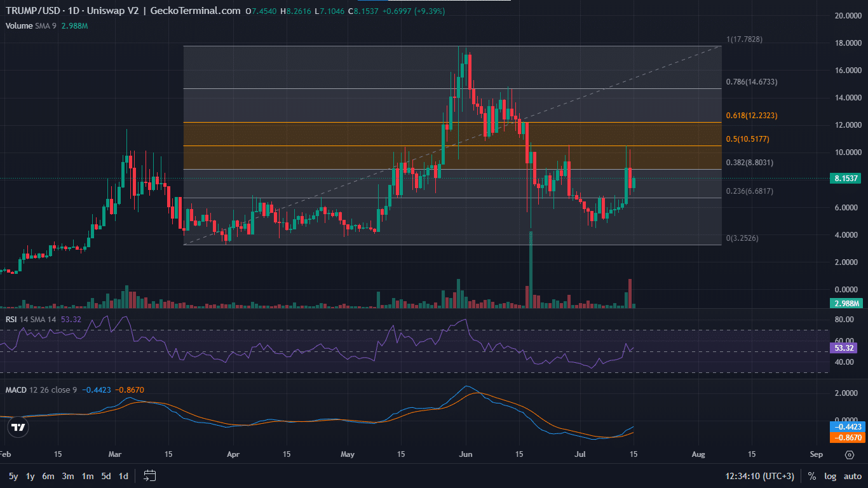
Task: Set chart range to 5d
Action: (x=107, y=475)
